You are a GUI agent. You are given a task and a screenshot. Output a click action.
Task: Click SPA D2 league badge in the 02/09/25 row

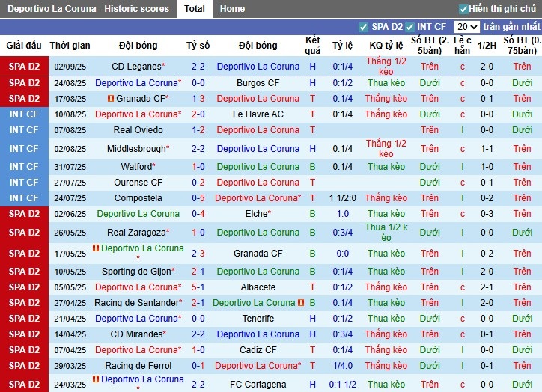tap(24, 66)
